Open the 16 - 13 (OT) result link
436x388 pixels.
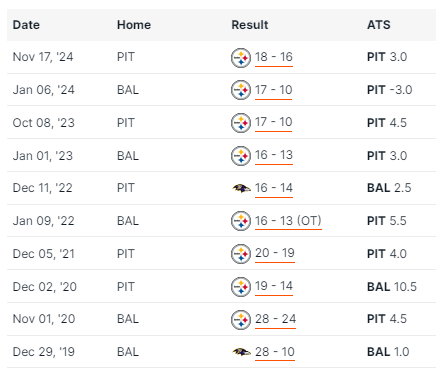pyautogui.click(x=288, y=221)
